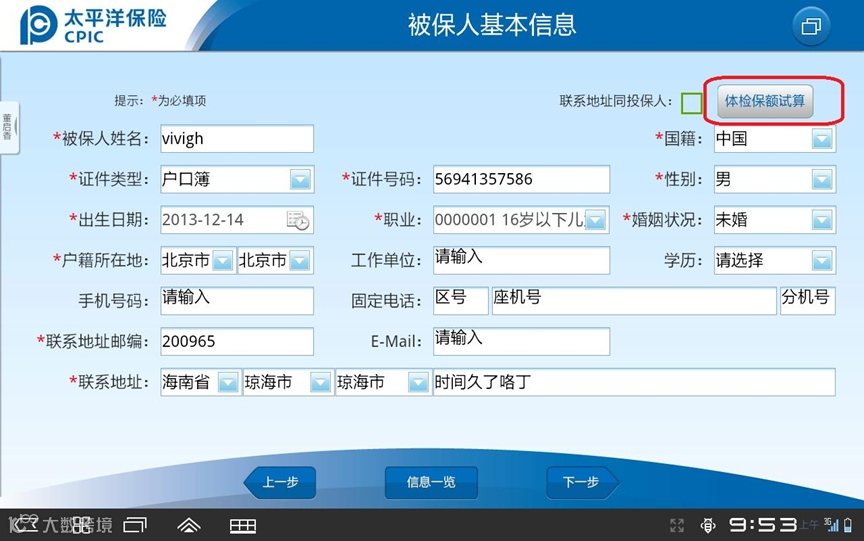Tap the debug bug icon in status bar
864x541 pixels.
[708, 525]
